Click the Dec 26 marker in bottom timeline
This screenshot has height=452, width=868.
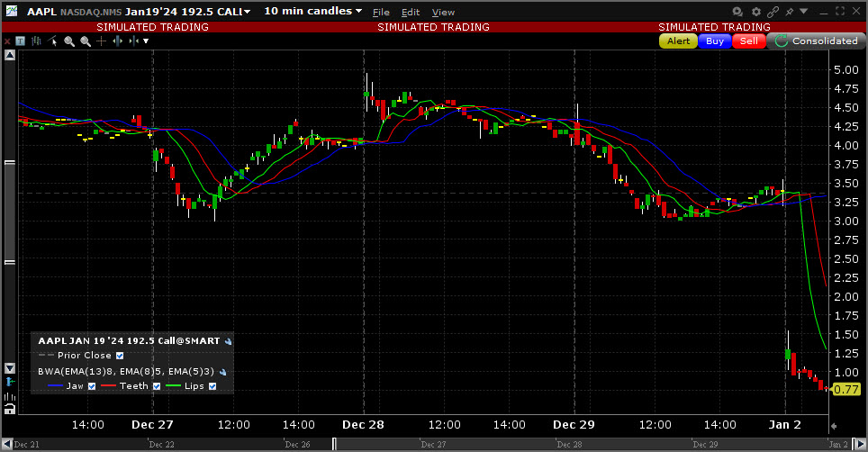(298, 445)
